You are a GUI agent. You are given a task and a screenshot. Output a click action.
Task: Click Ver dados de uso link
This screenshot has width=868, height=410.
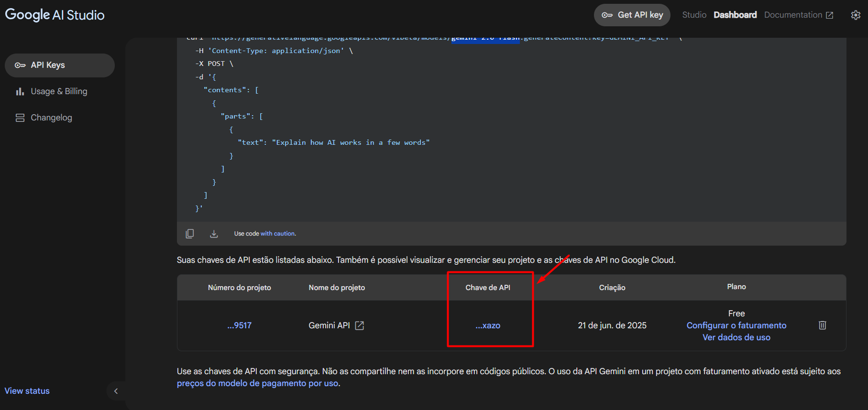[736, 337]
